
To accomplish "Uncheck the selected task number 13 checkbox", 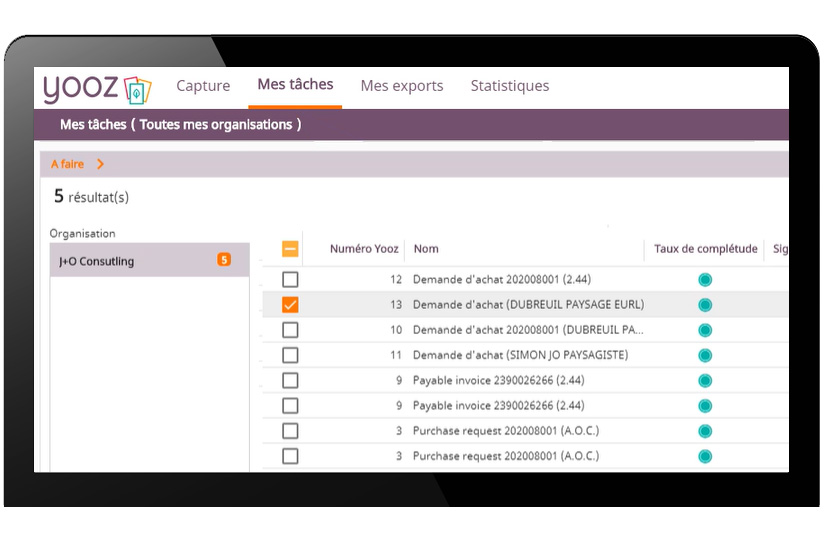I will point(290,305).
